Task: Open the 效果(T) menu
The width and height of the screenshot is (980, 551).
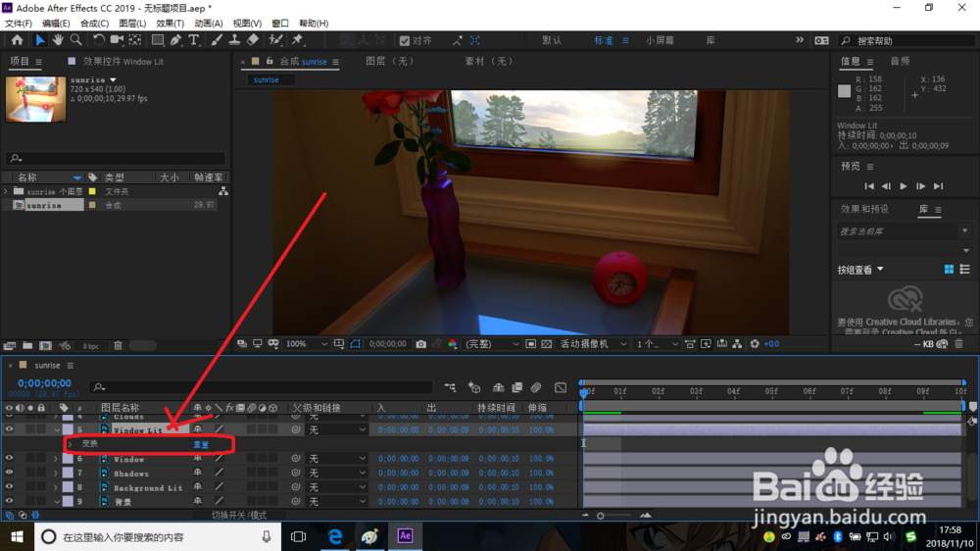Action: coord(170,24)
